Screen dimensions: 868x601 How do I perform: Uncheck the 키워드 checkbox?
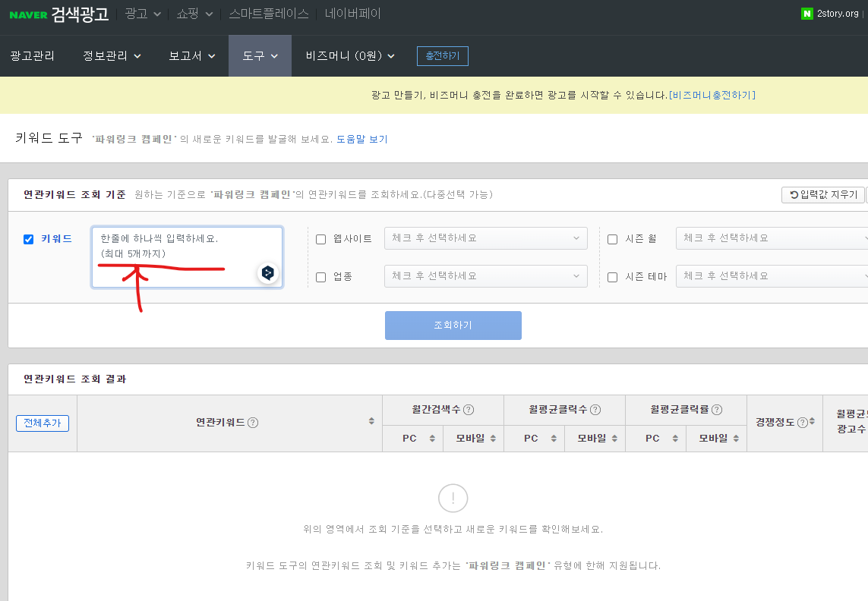pyautogui.click(x=28, y=239)
